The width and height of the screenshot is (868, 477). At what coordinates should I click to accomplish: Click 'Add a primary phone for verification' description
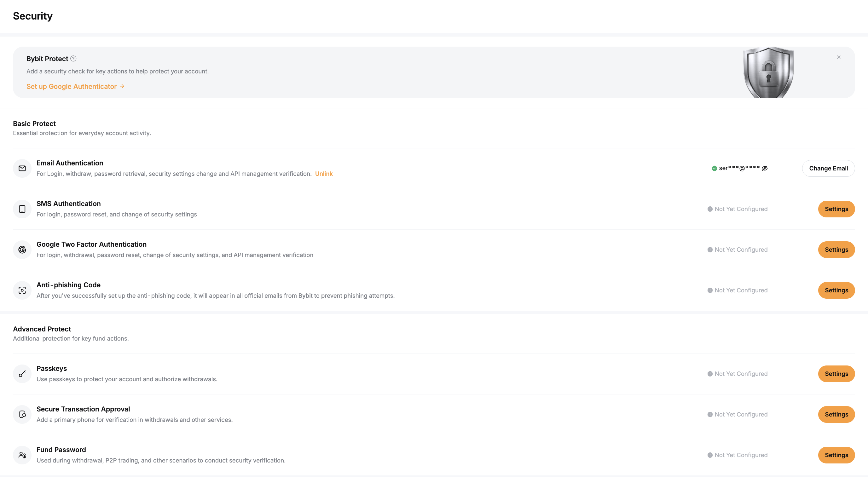tap(135, 420)
